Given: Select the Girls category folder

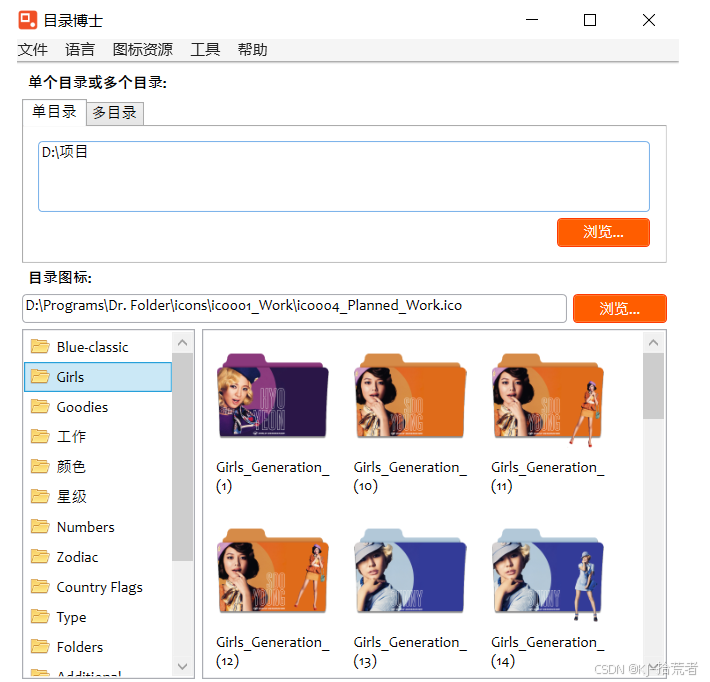Looking at the screenshot, I should pyautogui.click(x=98, y=377).
